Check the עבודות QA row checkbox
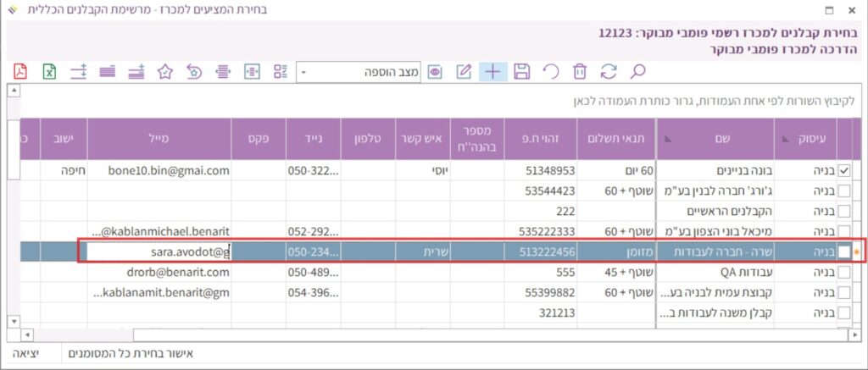 [843, 272]
